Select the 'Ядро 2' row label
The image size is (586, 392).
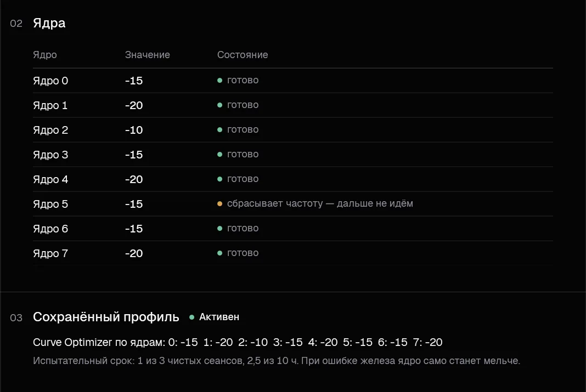[50, 130]
